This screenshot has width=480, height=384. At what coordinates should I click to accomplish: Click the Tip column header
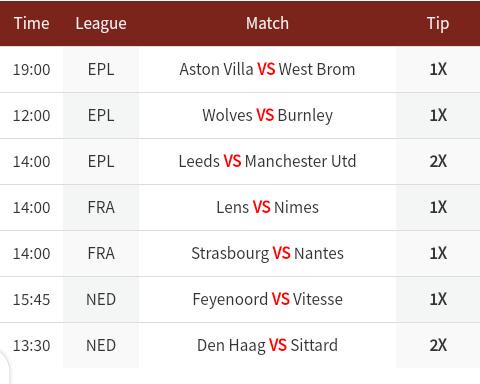pyautogui.click(x=438, y=24)
